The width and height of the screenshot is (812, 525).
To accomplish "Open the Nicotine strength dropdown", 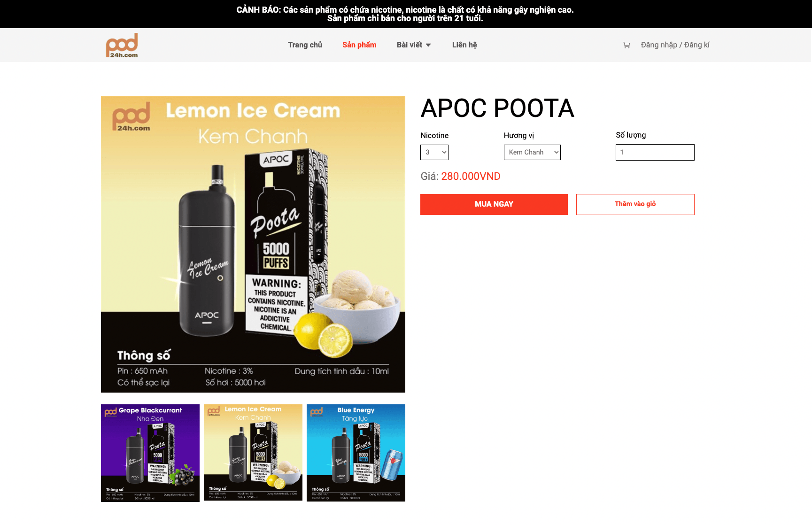I will click(434, 152).
